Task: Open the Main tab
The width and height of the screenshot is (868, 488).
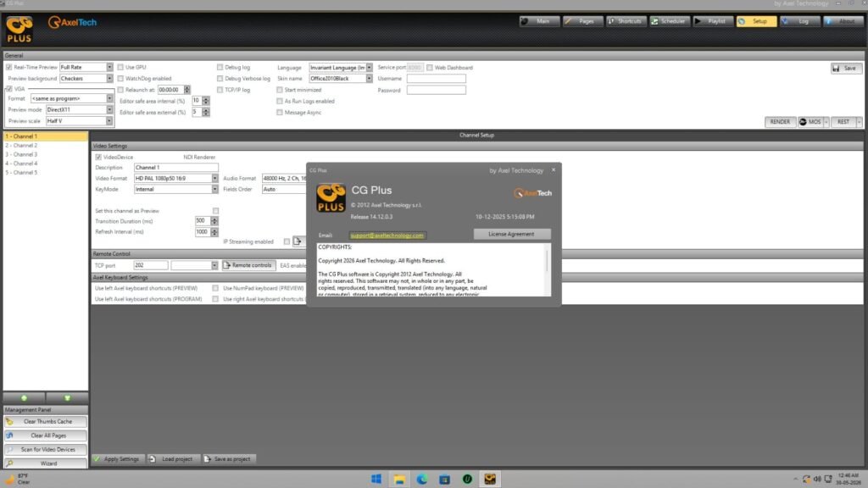Action: click(538, 21)
